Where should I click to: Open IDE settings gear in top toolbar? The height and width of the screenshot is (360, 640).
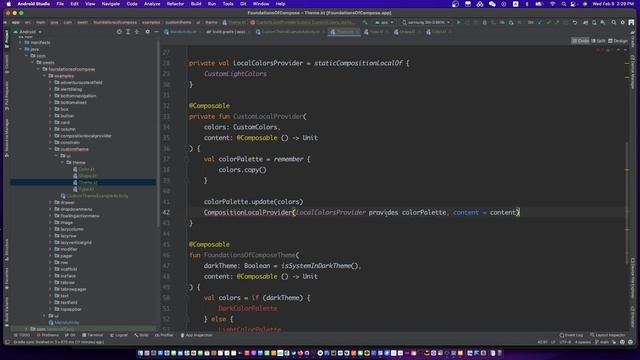622,22
